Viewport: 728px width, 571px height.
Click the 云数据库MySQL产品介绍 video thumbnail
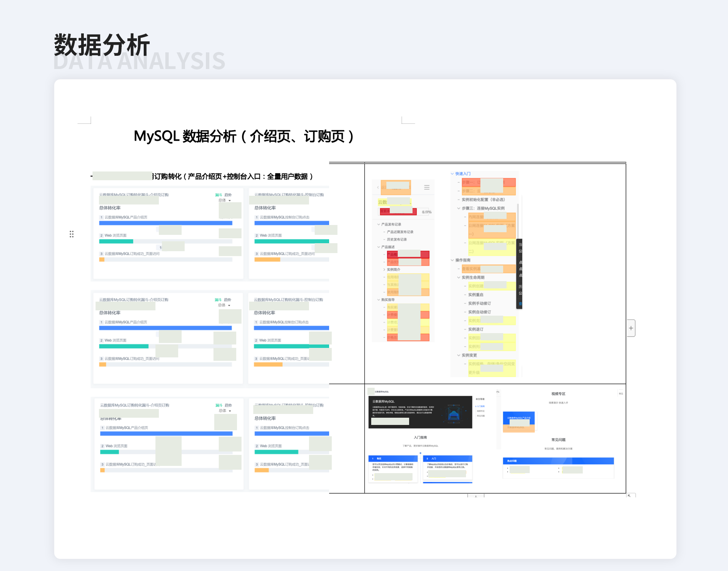519,418
